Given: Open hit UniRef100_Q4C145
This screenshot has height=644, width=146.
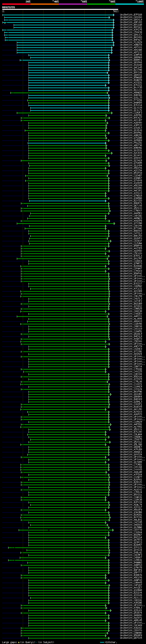Looking at the screenshot, I should (x=131, y=67).
